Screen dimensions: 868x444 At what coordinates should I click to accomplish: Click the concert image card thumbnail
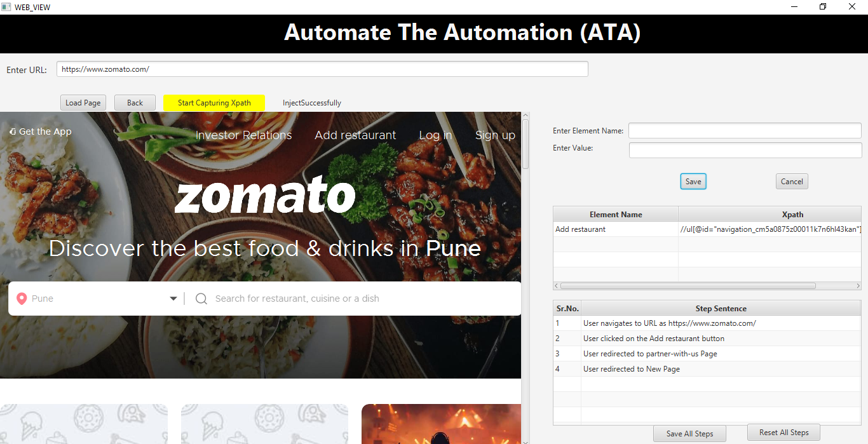441,424
